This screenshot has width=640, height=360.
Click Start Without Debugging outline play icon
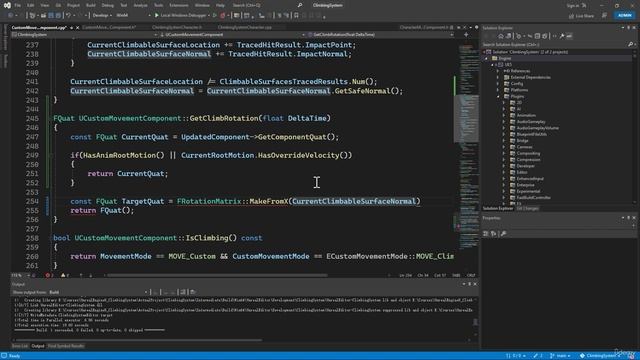(x=215, y=16)
